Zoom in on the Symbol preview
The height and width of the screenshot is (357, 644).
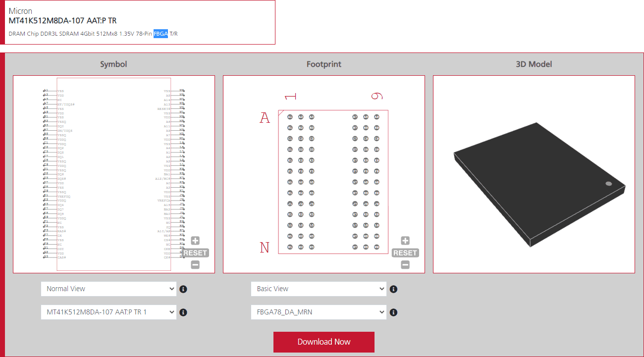[x=195, y=241]
